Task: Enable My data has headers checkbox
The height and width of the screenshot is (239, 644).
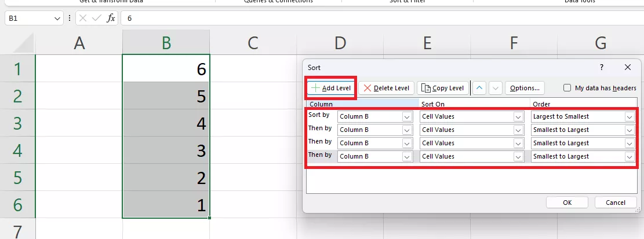Action: [x=567, y=88]
